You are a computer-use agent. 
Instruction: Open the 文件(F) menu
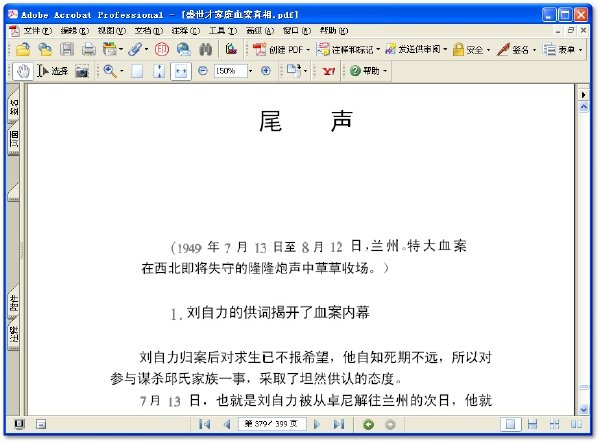pyautogui.click(x=37, y=31)
